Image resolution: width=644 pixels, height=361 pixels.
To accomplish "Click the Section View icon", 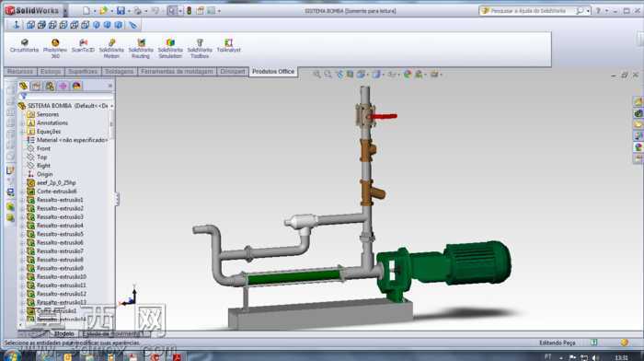I will [x=350, y=75].
